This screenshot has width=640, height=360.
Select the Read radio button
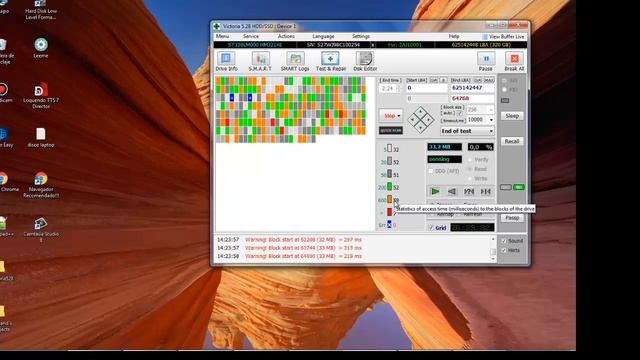[x=470, y=169]
